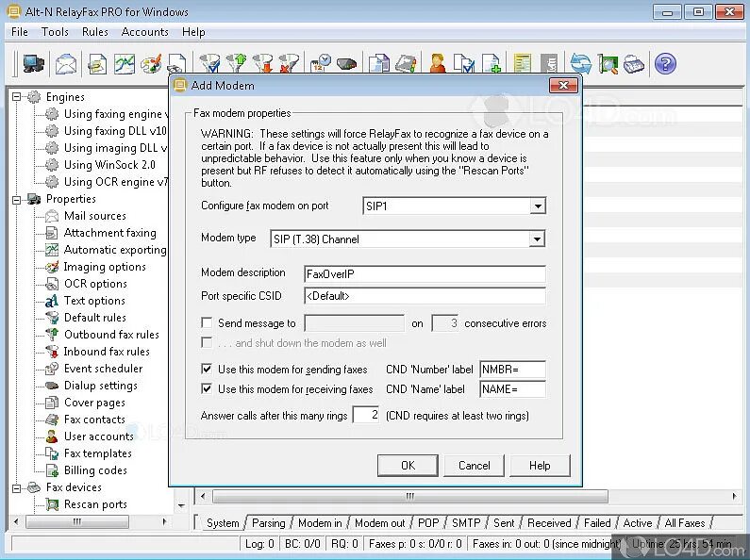
Task: Select Rescan ports under Fax devices
Action: pos(95,504)
